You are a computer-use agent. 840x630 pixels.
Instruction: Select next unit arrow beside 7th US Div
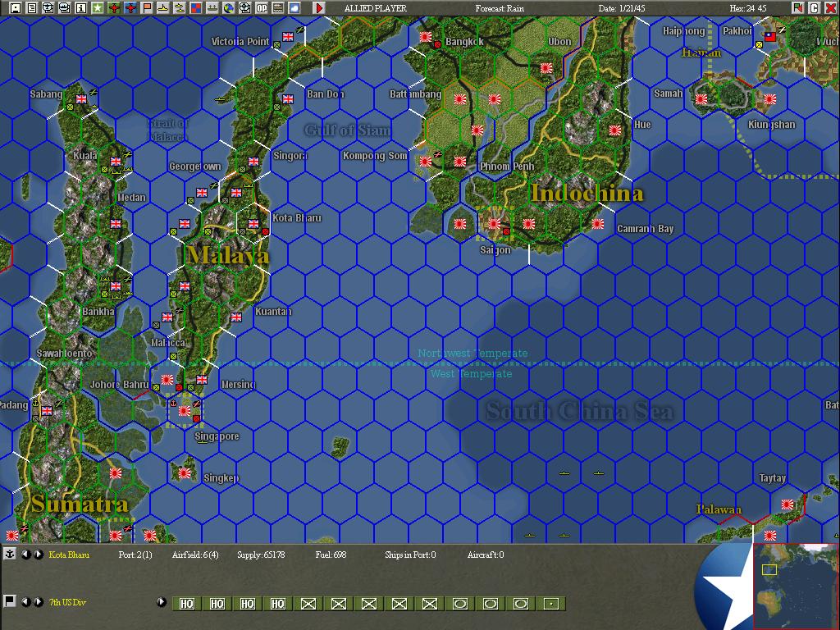pyautogui.click(x=38, y=602)
